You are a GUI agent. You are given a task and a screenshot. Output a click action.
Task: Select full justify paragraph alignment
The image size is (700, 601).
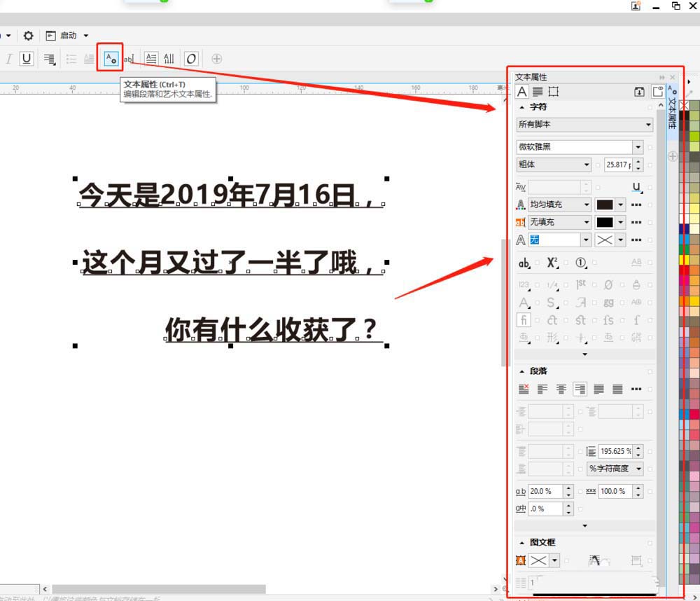598,389
